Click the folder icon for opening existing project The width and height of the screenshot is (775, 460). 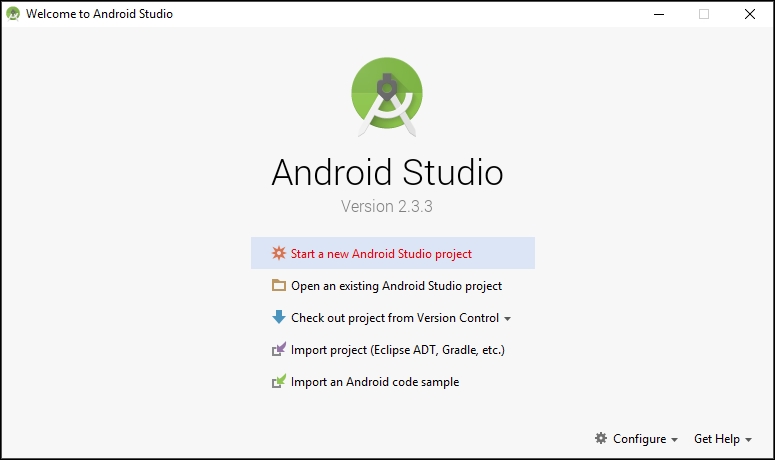point(279,285)
